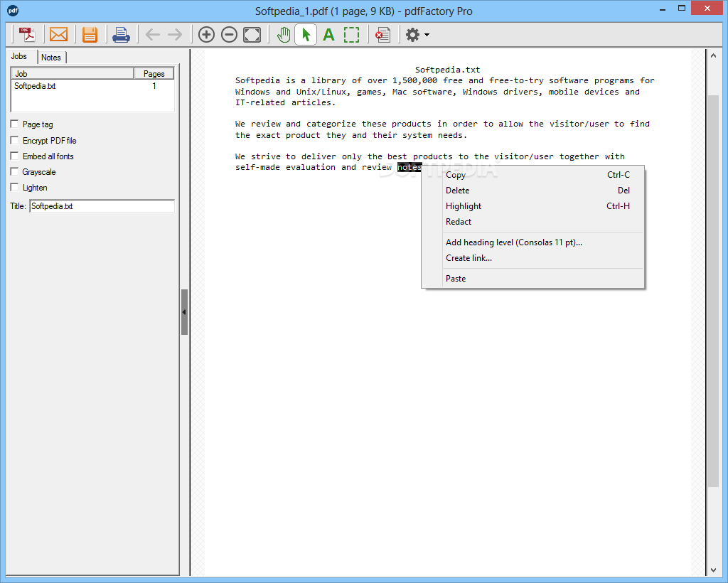Choose Paste from the context menu
Viewport: 728px width, 583px height.
coord(533,279)
